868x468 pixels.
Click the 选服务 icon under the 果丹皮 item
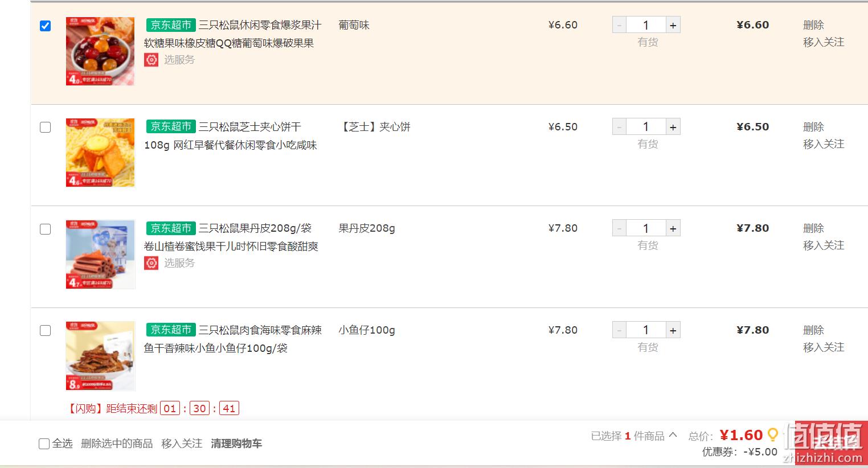point(151,263)
